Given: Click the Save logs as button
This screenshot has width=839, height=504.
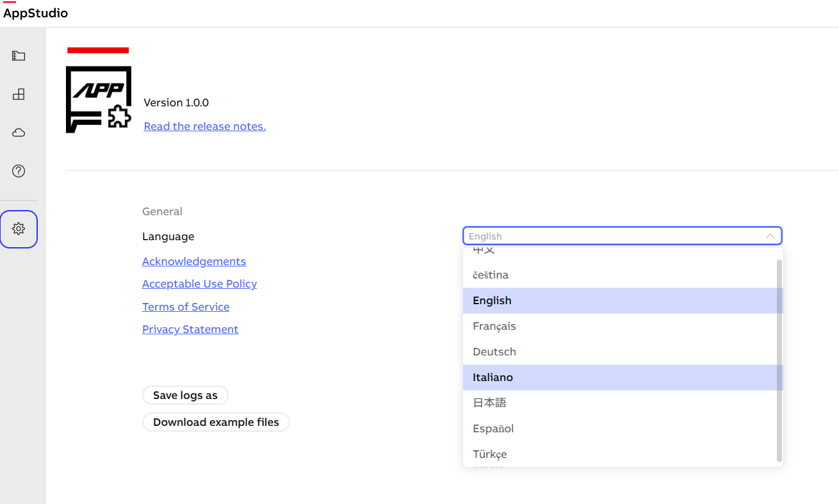Looking at the screenshot, I should pos(185,395).
